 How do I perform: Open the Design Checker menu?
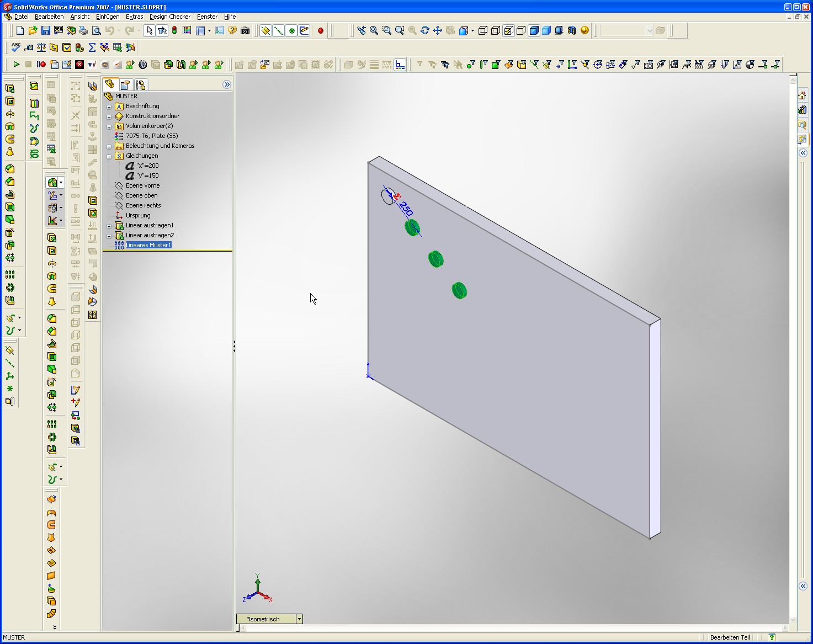click(x=169, y=17)
